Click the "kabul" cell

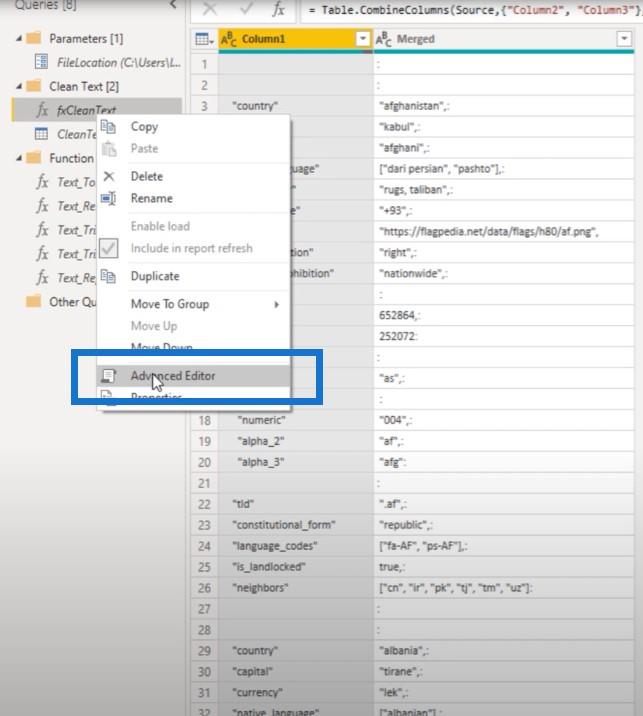click(504, 127)
